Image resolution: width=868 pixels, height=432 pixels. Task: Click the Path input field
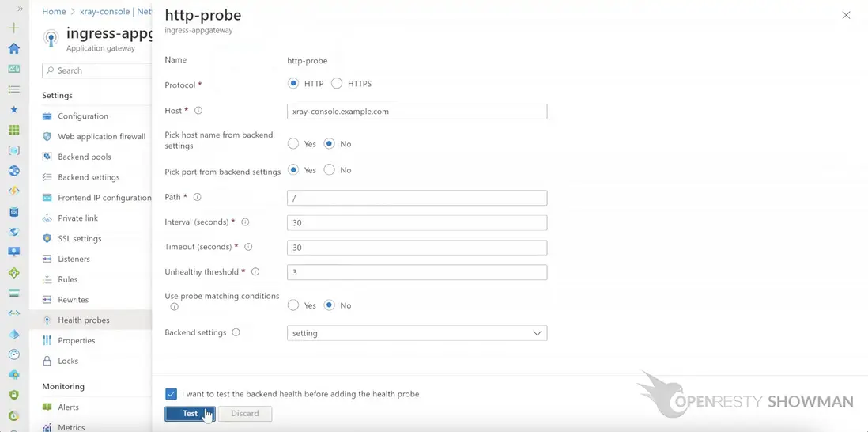(x=417, y=198)
